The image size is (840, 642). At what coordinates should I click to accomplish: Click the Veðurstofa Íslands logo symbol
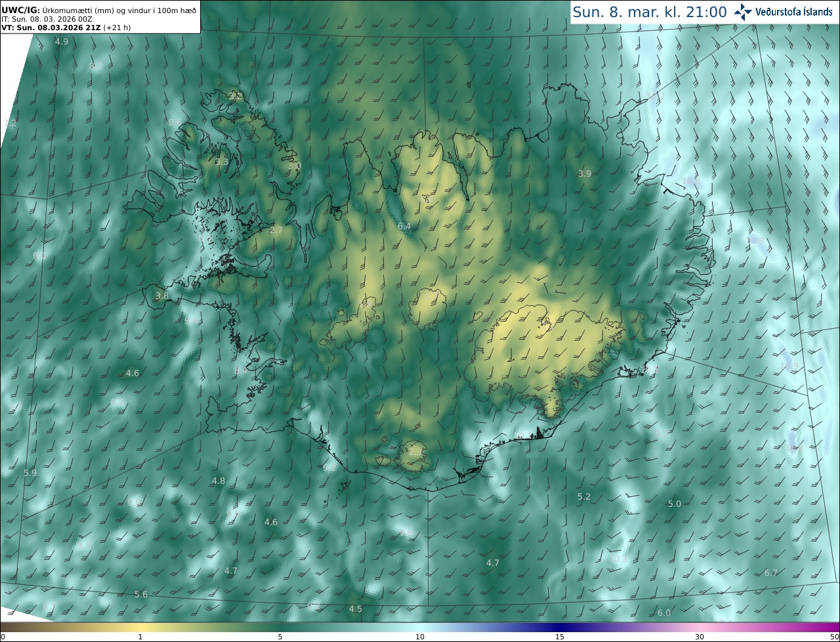tap(743, 12)
